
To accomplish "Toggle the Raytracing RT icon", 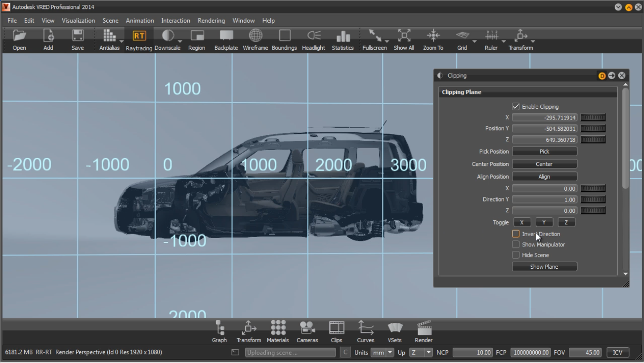I will [139, 36].
